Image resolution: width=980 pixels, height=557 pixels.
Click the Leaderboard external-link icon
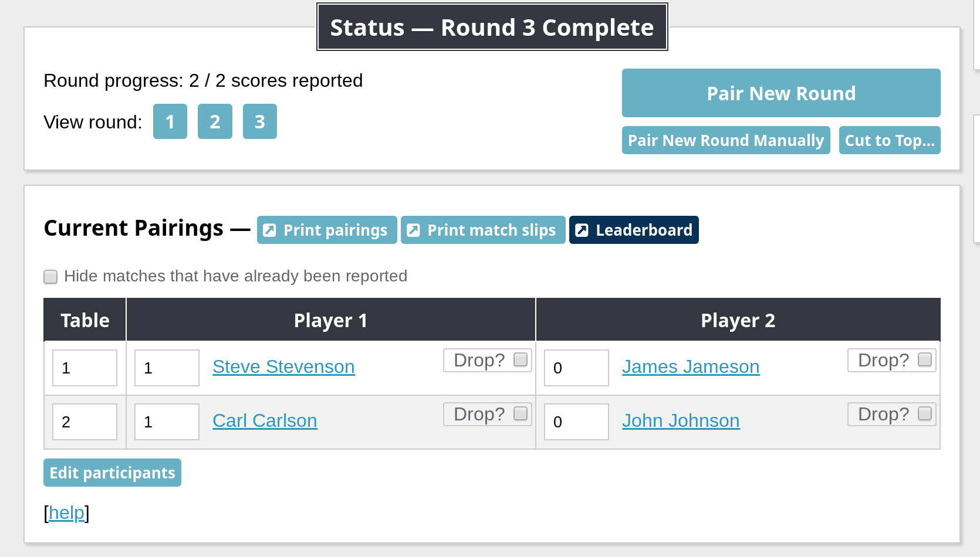click(582, 230)
